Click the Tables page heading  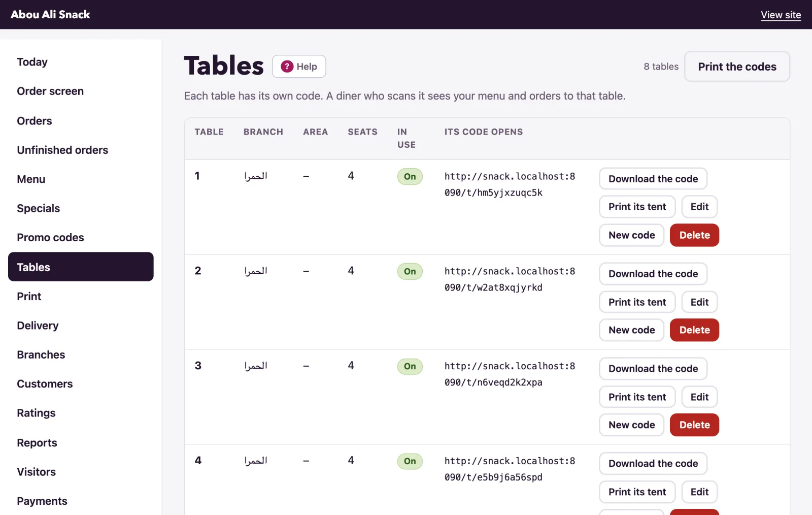pyautogui.click(x=224, y=66)
